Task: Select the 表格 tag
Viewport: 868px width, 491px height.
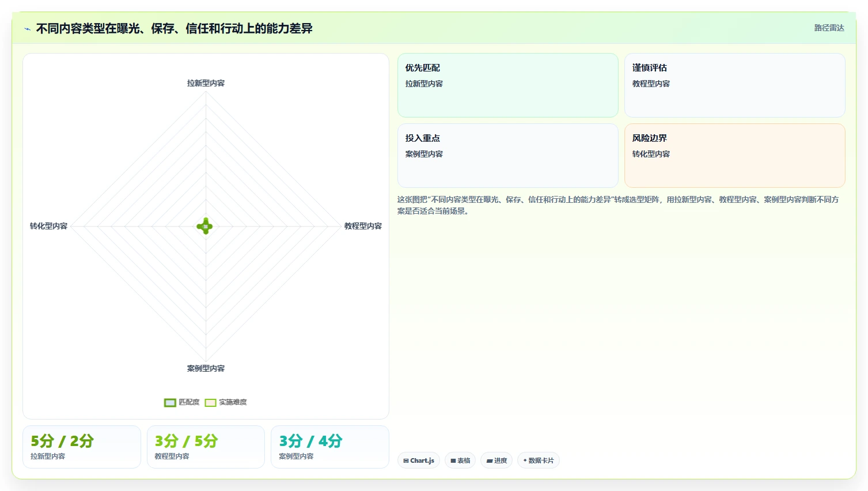Action: 460,460
